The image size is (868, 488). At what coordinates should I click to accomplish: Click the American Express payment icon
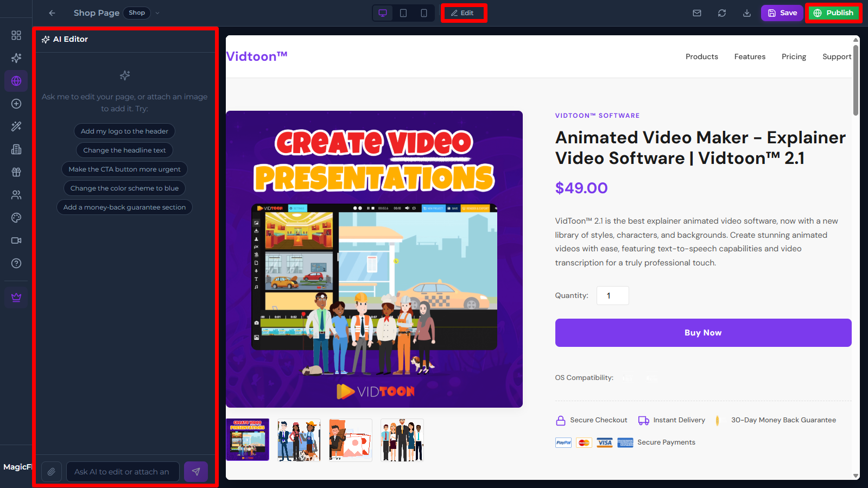tap(625, 442)
